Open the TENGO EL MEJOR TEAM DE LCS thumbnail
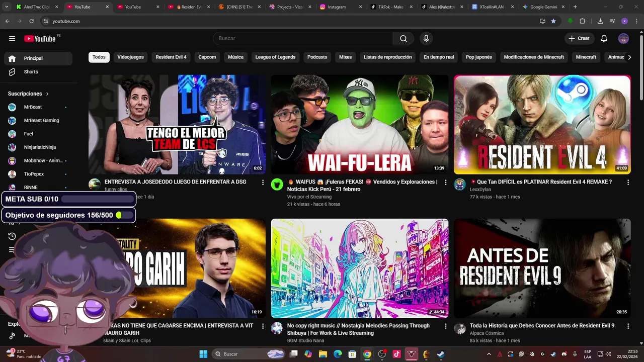 tap(177, 125)
